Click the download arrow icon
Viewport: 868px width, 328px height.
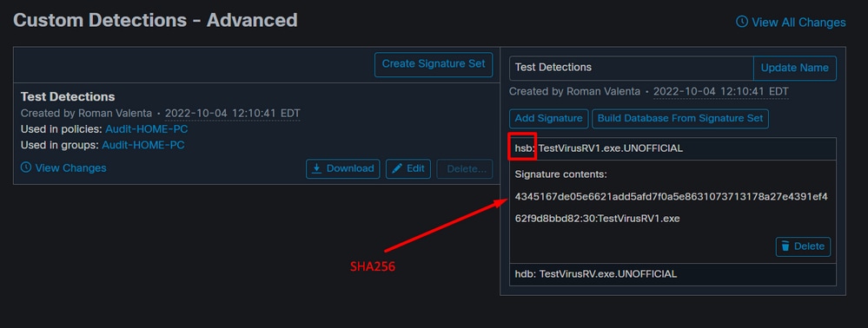[x=316, y=168]
